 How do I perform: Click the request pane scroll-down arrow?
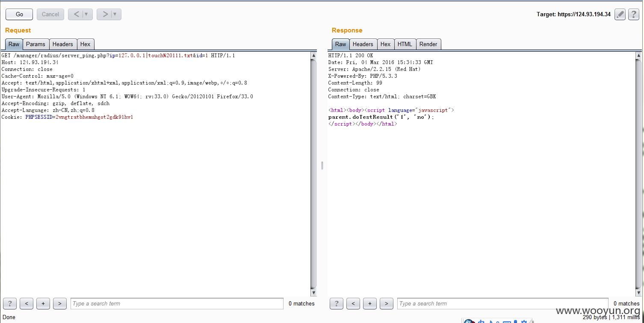pos(313,293)
